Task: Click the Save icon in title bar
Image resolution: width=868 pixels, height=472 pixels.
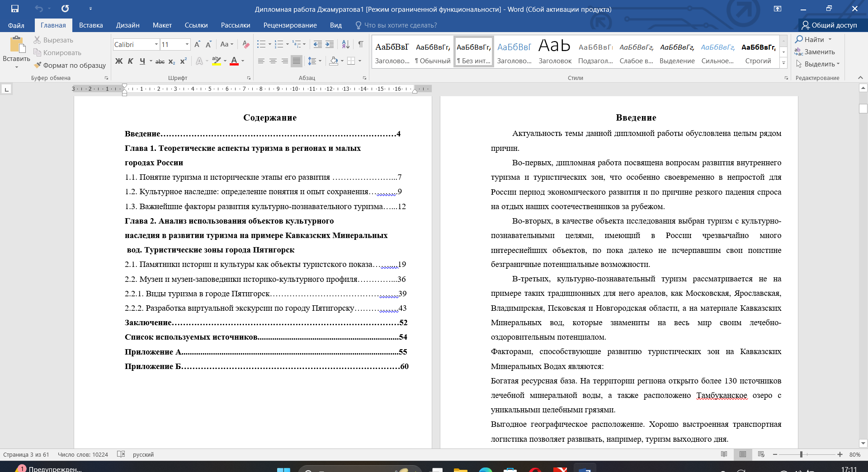Action: [15, 9]
